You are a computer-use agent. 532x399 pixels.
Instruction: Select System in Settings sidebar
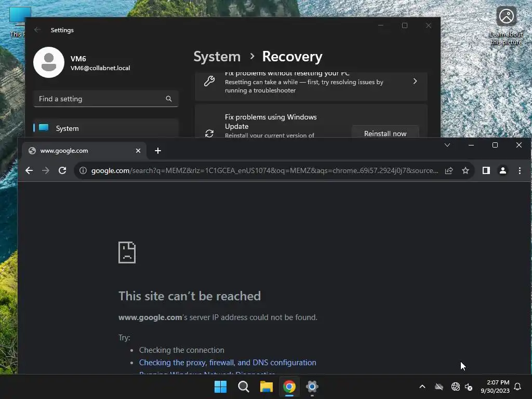106,128
